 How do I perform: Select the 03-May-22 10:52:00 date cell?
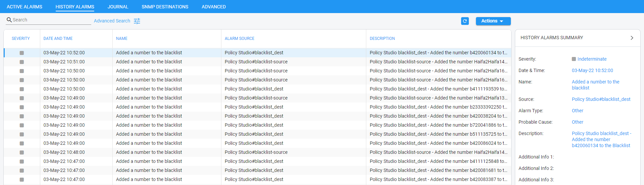pos(64,53)
